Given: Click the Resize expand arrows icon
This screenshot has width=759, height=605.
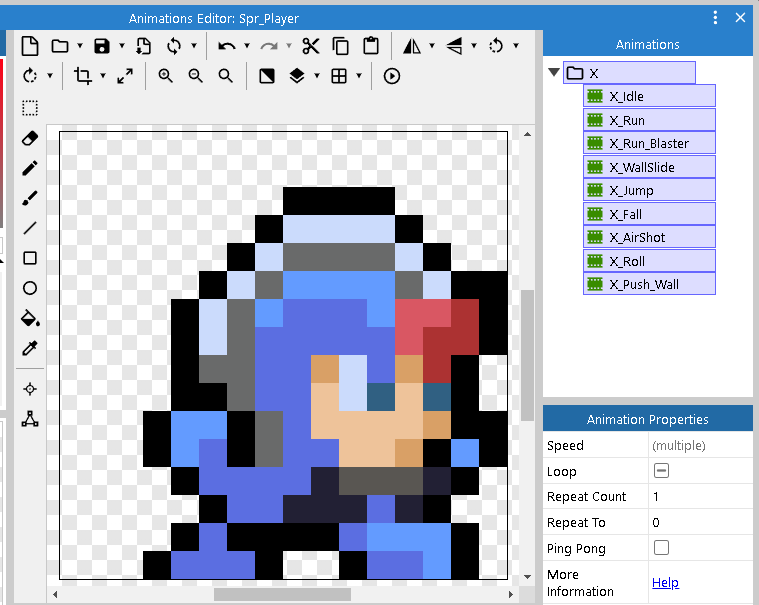Looking at the screenshot, I should coord(125,76).
